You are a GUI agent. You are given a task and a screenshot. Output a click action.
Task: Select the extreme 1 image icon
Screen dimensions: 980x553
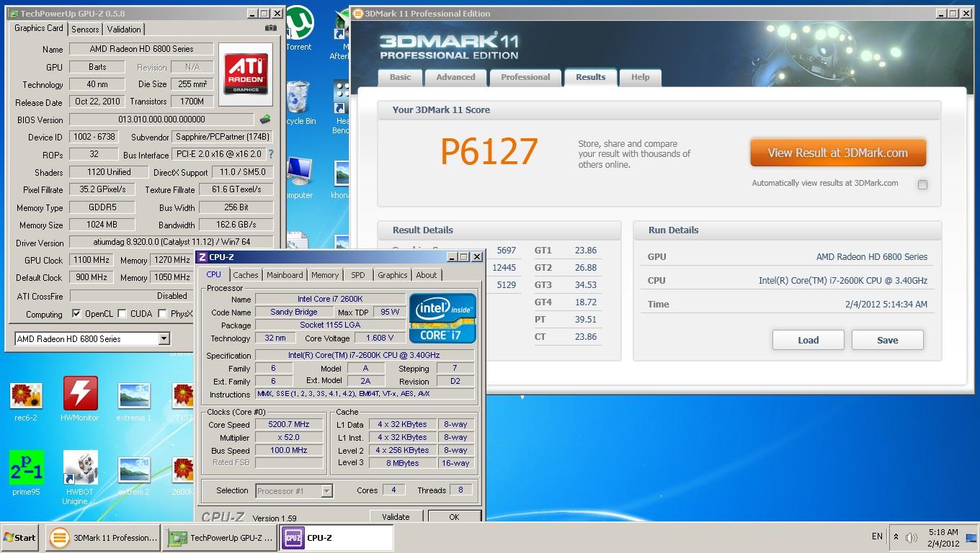(x=134, y=402)
